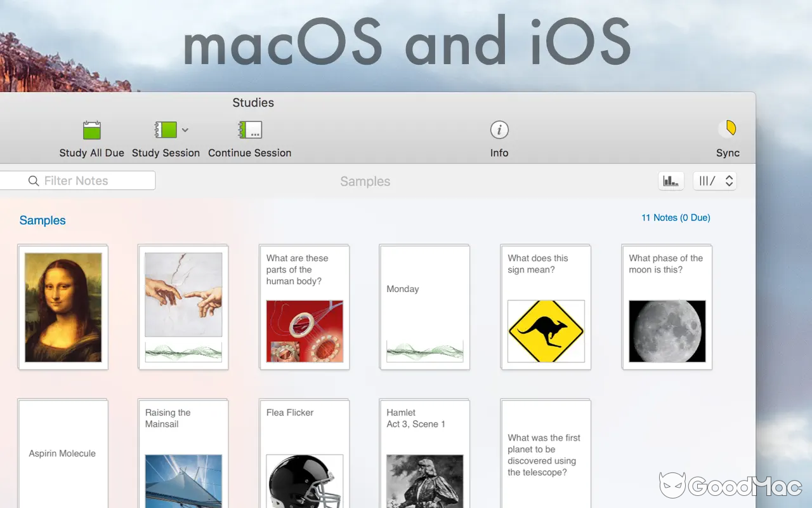Select the Samples heading link

(42, 220)
